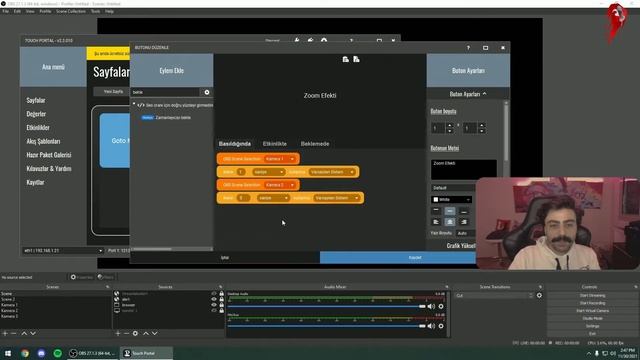640x360 pixels.
Task: Open saniye unit dropdown in fourth action row
Action: (x=273, y=198)
